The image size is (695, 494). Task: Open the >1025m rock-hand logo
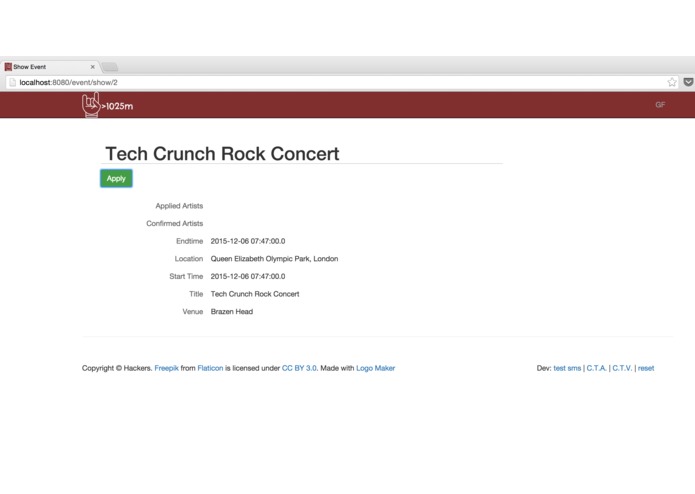click(x=107, y=105)
